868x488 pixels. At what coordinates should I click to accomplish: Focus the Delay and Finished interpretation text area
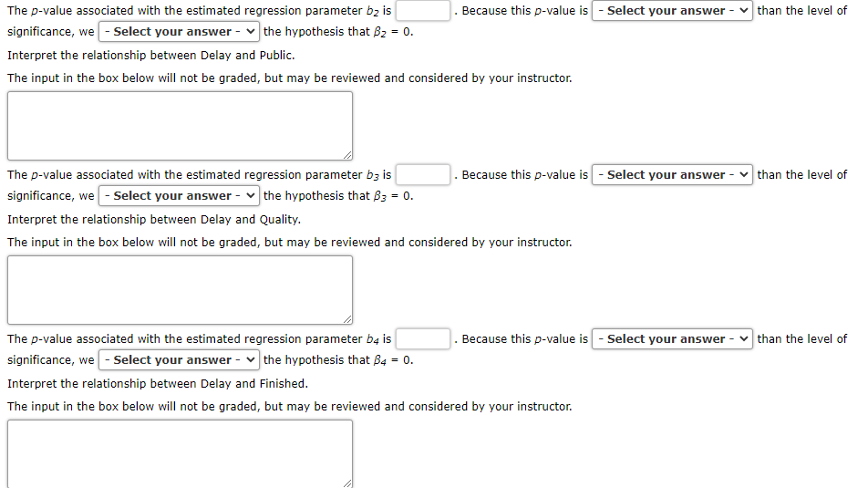pyautogui.click(x=180, y=453)
